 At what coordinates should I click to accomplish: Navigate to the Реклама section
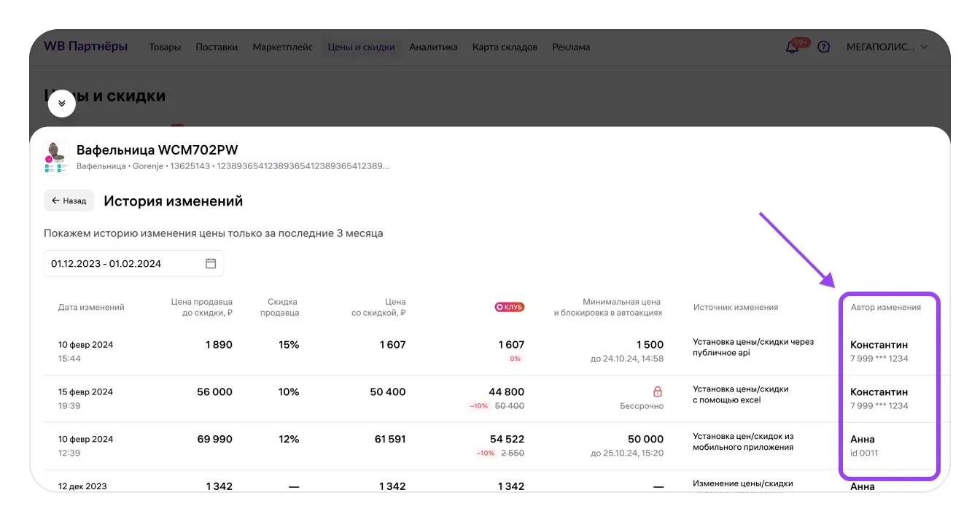(x=571, y=47)
